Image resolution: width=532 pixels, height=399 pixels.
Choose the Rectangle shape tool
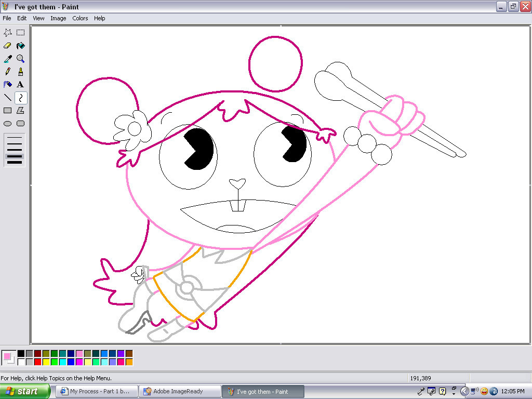7,111
